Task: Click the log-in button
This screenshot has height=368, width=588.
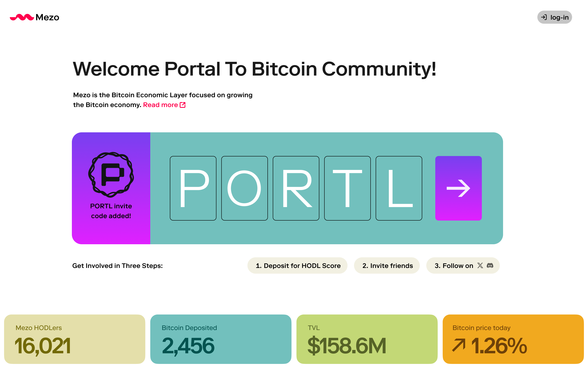Action: pos(555,17)
